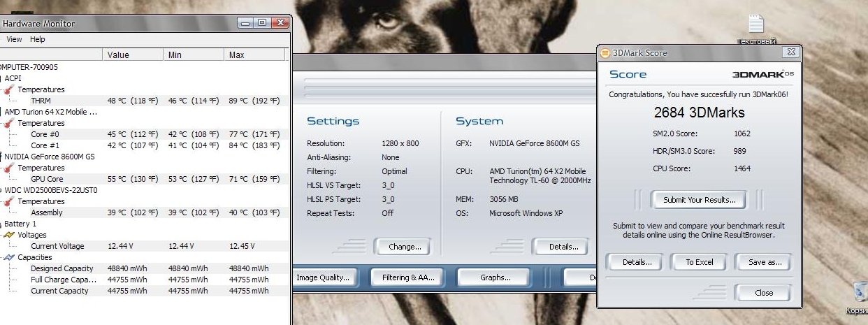Viewport: 868px width, 325px height.
Task: Click the 3DMark Score title bar icon
Action: point(605,53)
